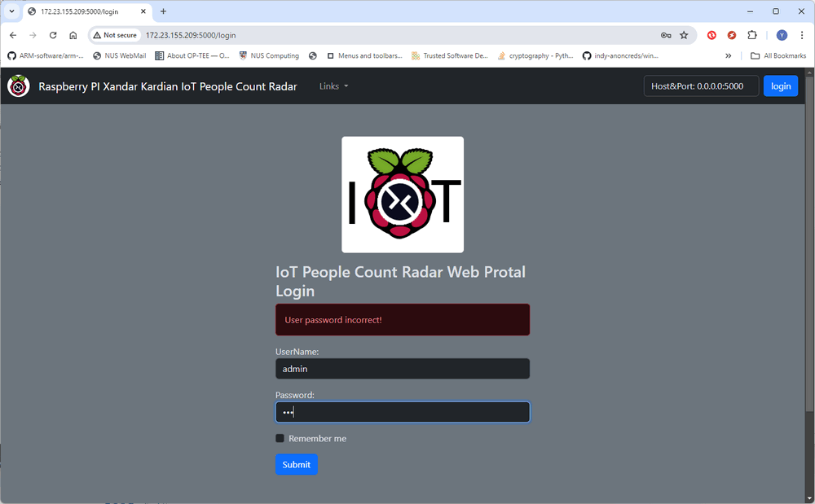Click the address bar URL
815x504 pixels.
click(x=191, y=35)
